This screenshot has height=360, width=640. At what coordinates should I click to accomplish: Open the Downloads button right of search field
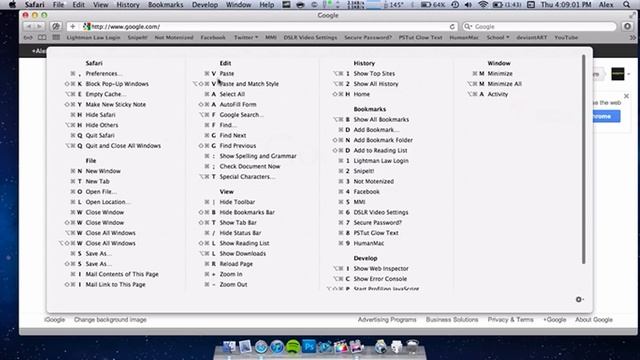pyautogui.click(x=627, y=27)
